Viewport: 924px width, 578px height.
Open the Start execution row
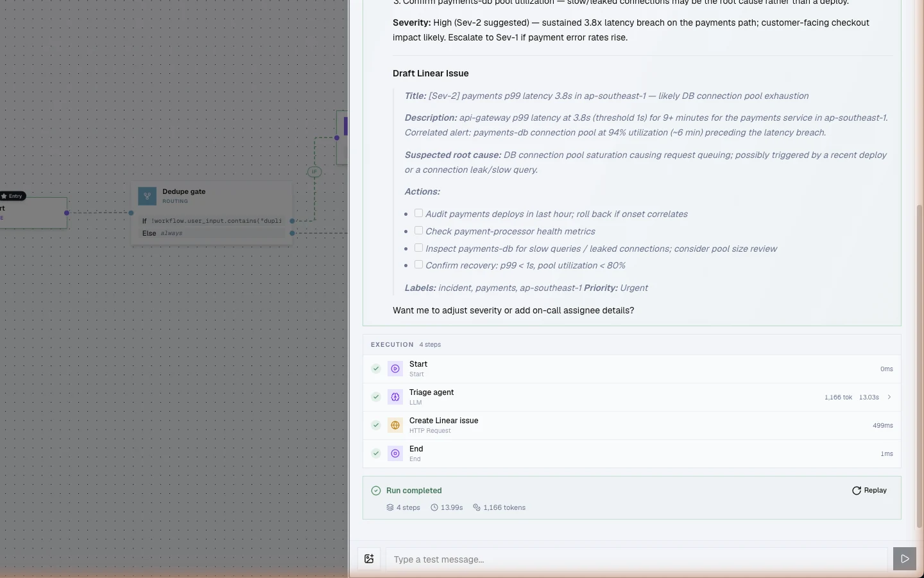point(632,369)
